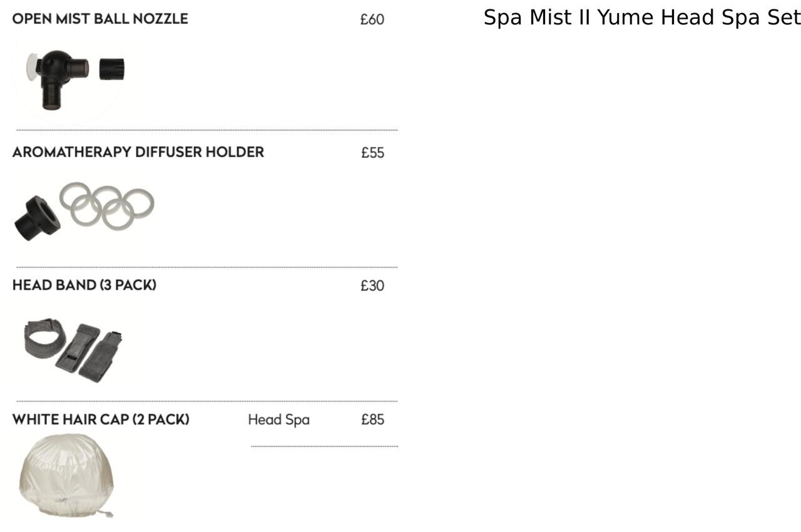
Task: Click the small black cap beside the nozzle
Action: pyautogui.click(x=112, y=69)
